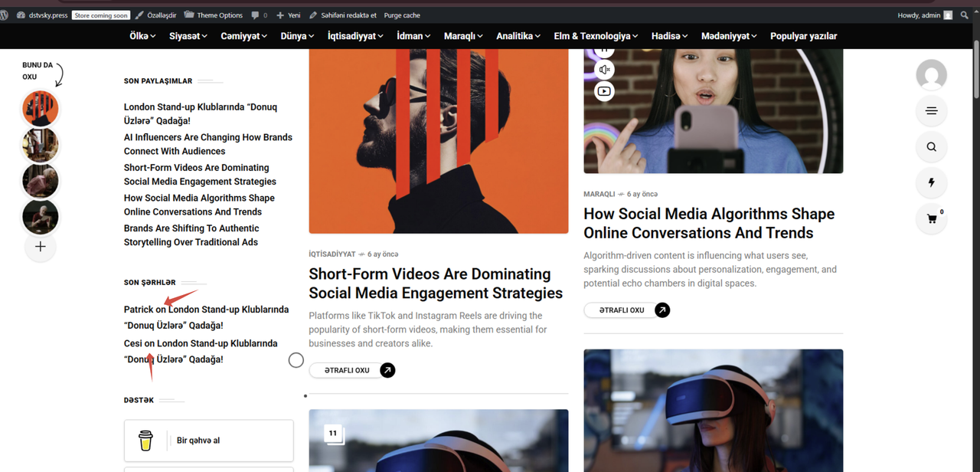
Task: Click the Bir qəhvə al support button
Action: [209, 441]
